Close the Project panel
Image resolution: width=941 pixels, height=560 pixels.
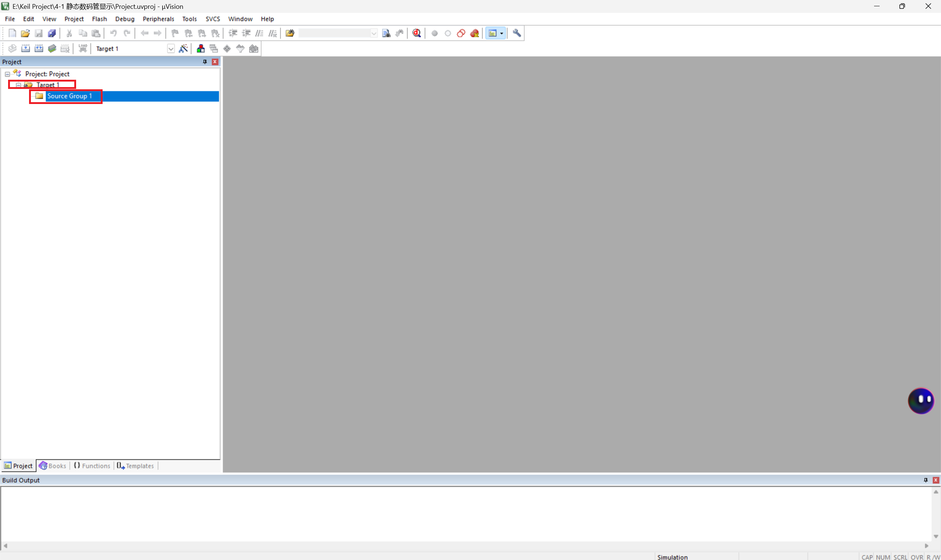[215, 62]
